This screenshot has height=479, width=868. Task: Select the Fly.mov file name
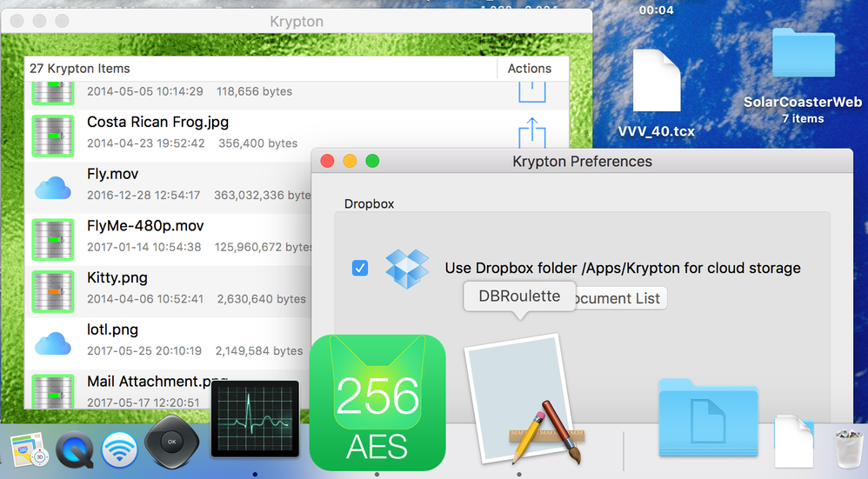pyautogui.click(x=112, y=174)
